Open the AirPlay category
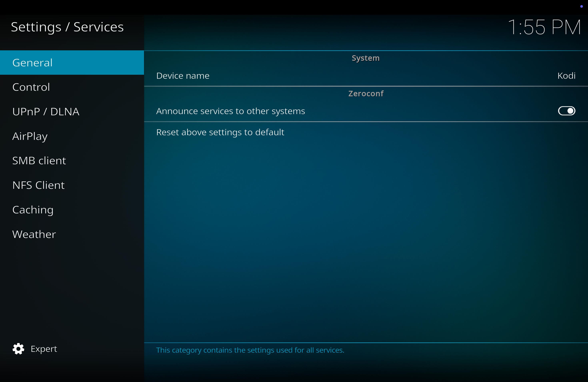 [x=72, y=136]
